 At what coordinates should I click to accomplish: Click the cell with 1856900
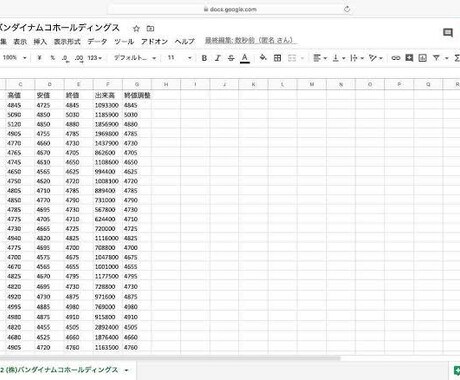coord(108,124)
